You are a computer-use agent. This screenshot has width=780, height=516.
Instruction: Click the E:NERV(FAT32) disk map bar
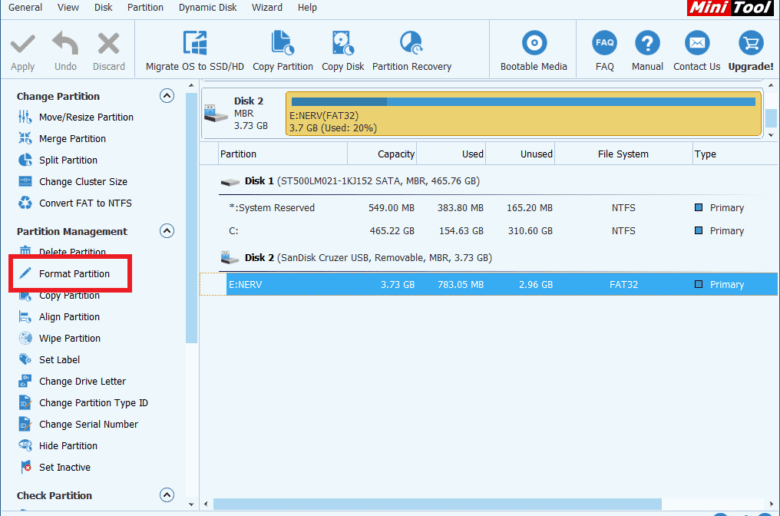(523, 113)
